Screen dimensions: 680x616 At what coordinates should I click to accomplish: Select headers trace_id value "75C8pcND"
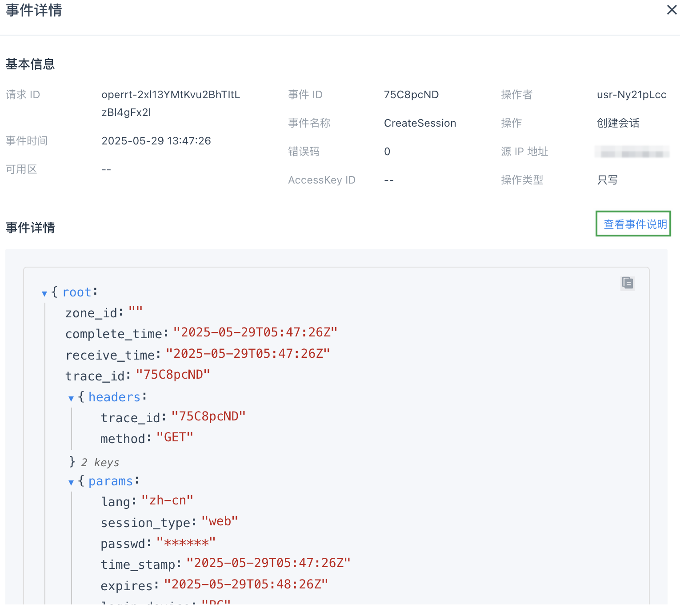[x=208, y=416]
